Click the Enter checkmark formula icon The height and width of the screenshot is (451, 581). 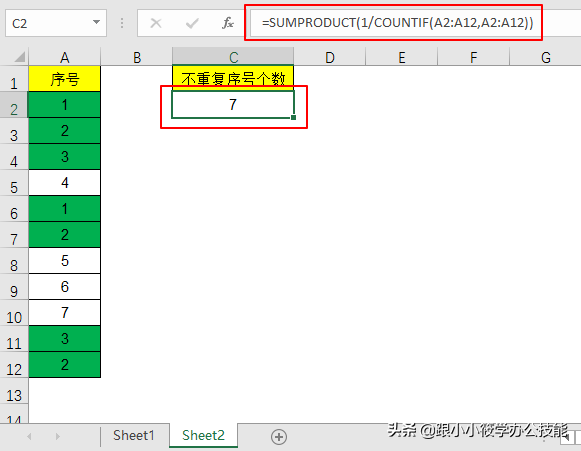(x=192, y=24)
